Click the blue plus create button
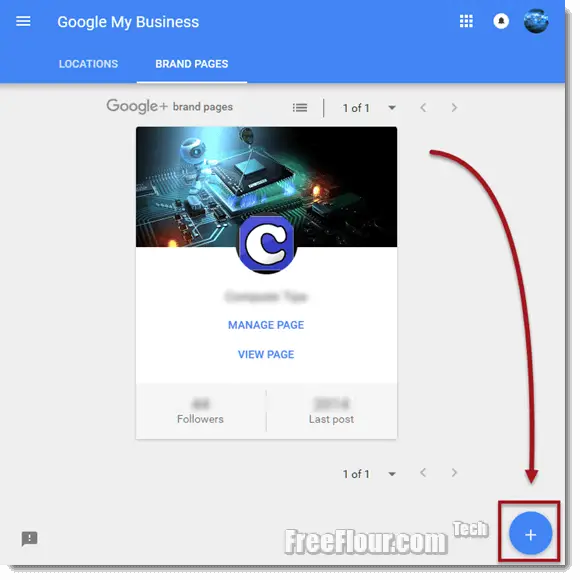The image size is (580, 580). 530,533
